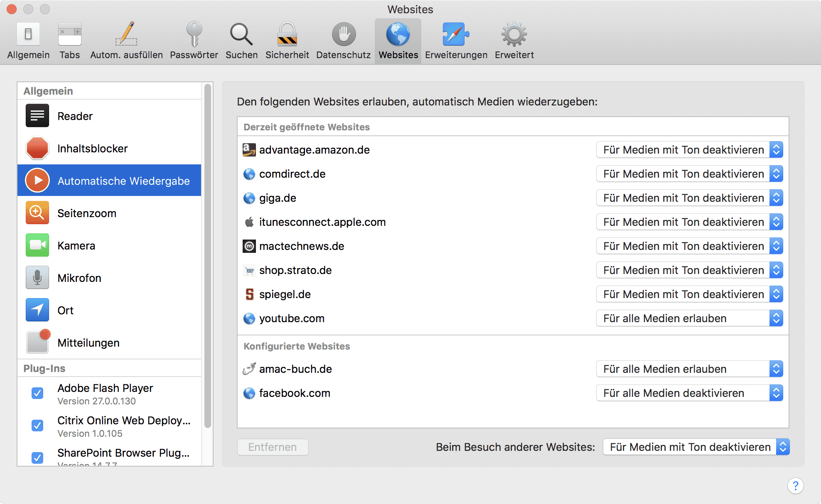Image resolution: width=821 pixels, height=504 pixels.
Task: Click the Kamera sidebar icon
Action: coord(37,245)
